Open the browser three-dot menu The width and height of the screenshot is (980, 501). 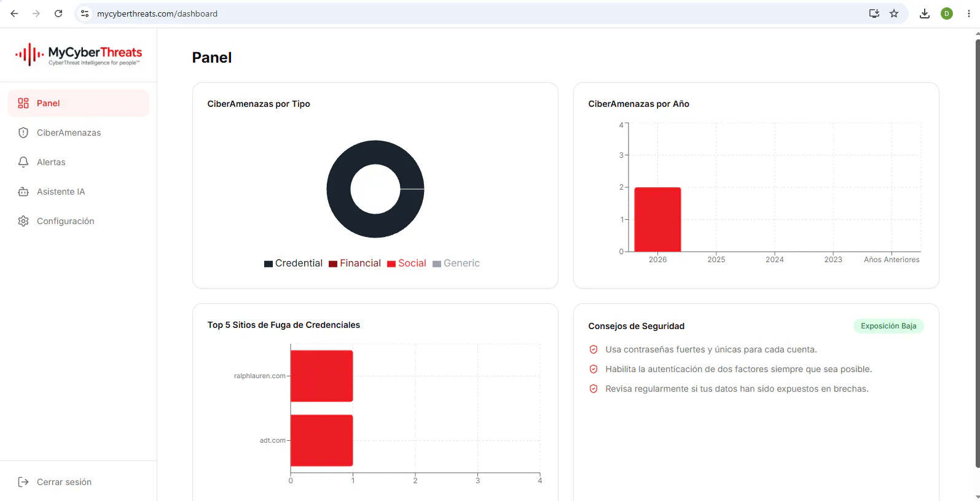969,14
